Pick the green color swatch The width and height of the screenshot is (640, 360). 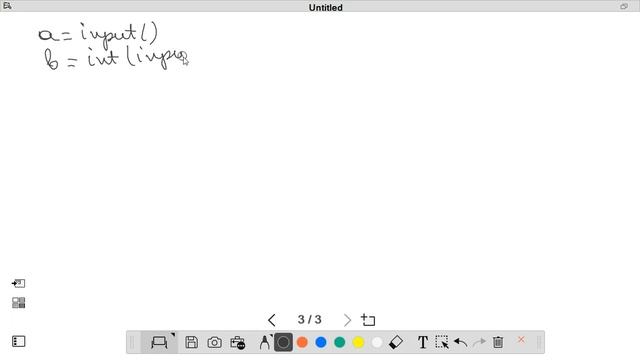340,342
